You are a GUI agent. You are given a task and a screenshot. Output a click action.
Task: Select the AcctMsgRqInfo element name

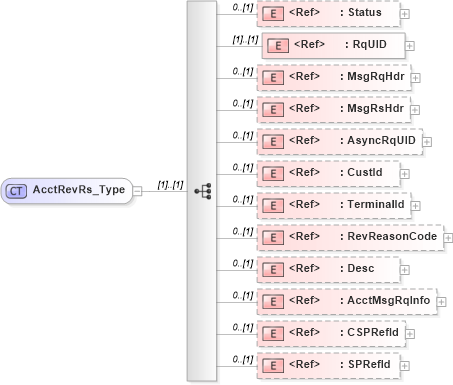click(x=389, y=300)
